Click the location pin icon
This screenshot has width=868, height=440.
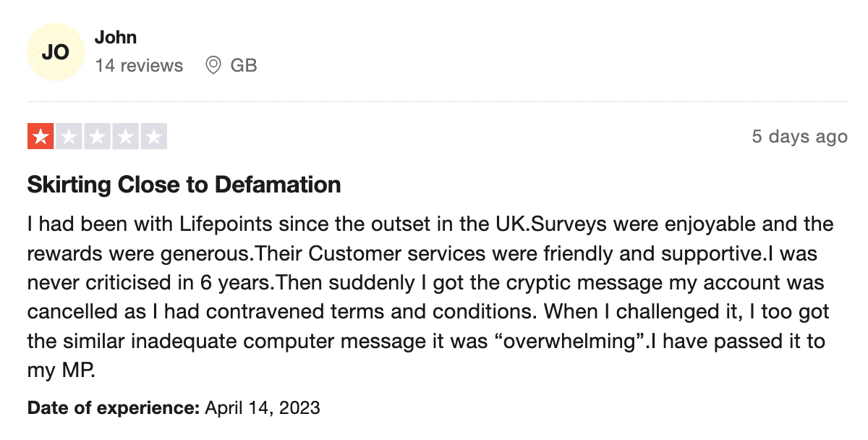point(213,66)
